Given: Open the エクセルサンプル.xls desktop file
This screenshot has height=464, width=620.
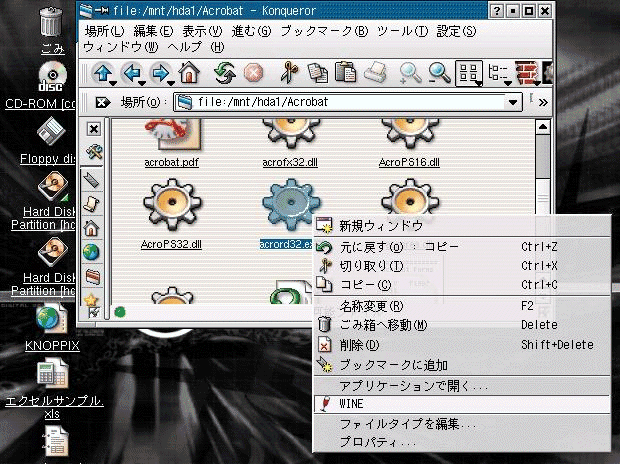Looking at the screenshot, I should (54, 388).
